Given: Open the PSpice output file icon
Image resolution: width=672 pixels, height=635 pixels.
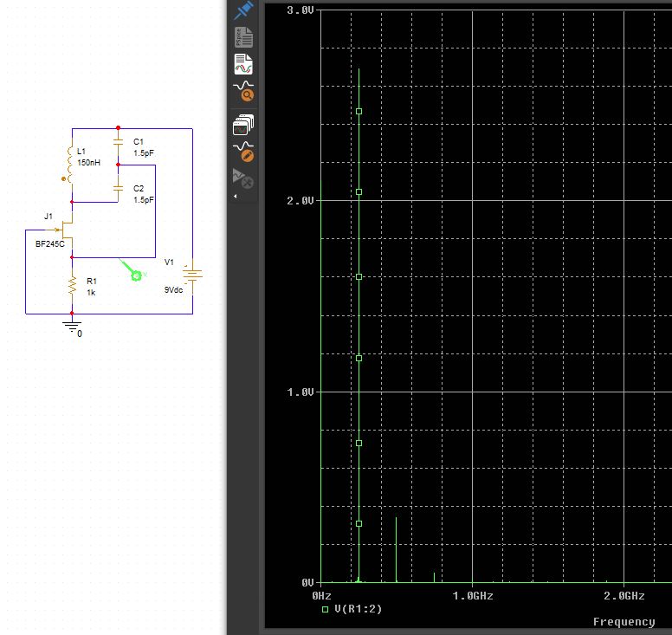Looking at the screenshot, I should 243,37.
